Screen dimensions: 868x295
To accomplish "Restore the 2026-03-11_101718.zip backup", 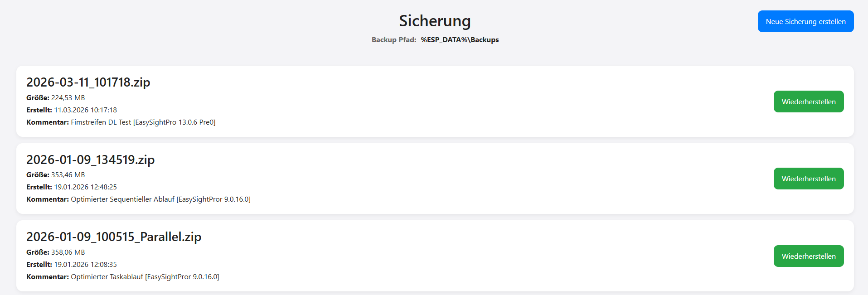I will click(x=808, y=102).
